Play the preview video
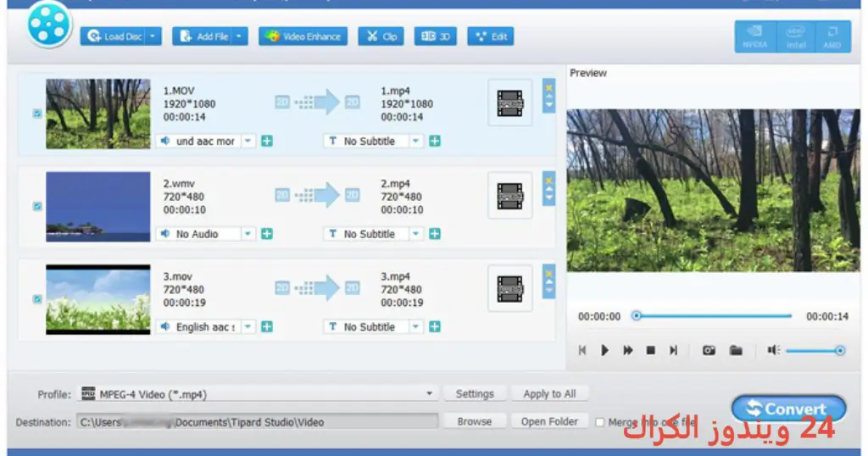 click(x=604, y=350)
